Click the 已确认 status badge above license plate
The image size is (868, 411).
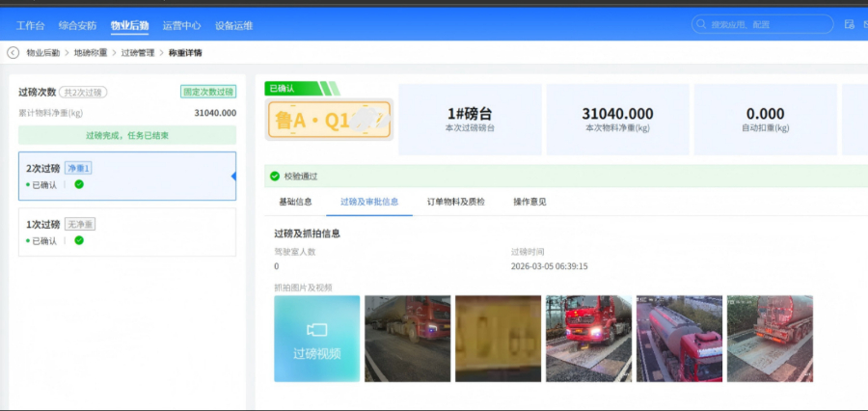[x=284, y=89]
